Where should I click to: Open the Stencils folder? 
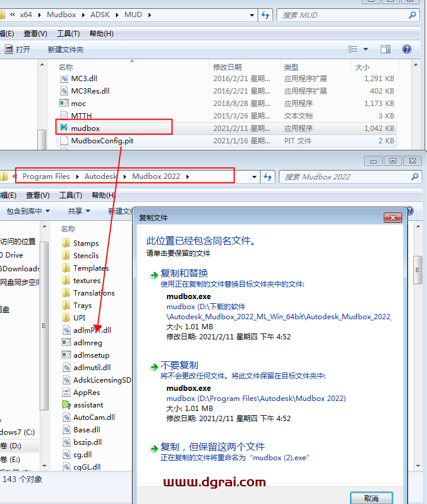pos(86,255)
